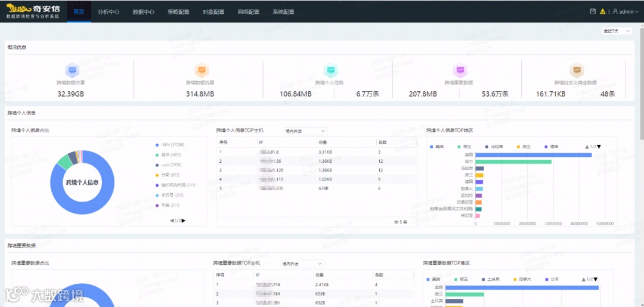
Task: Open the 最近7天 time range dropdown
Action: pos(617,31)
